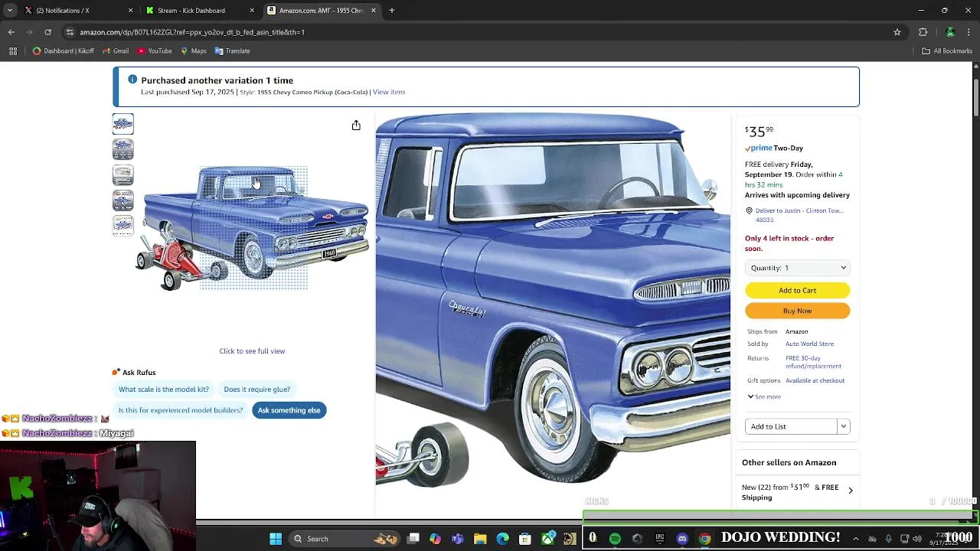Click Add to List button
The image size is (980, 551).
tap(791, 426)
